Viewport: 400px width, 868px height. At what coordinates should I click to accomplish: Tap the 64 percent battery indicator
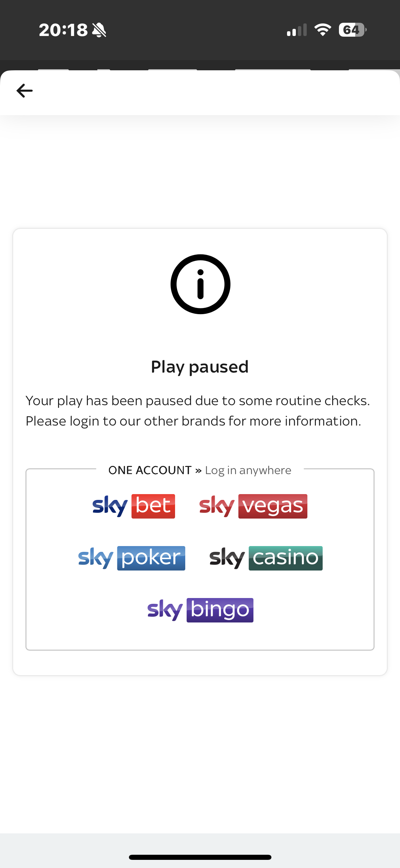[x=351, y=30]
